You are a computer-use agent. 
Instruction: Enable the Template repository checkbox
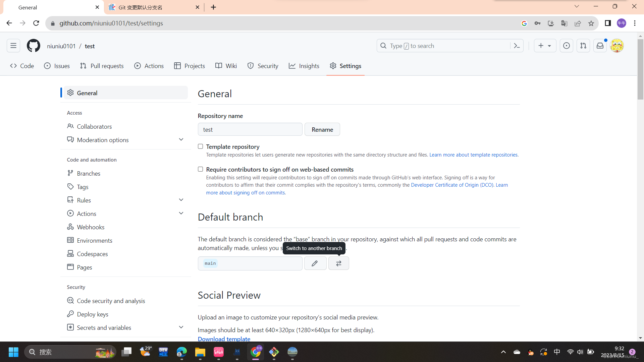(x=200, y=146)
